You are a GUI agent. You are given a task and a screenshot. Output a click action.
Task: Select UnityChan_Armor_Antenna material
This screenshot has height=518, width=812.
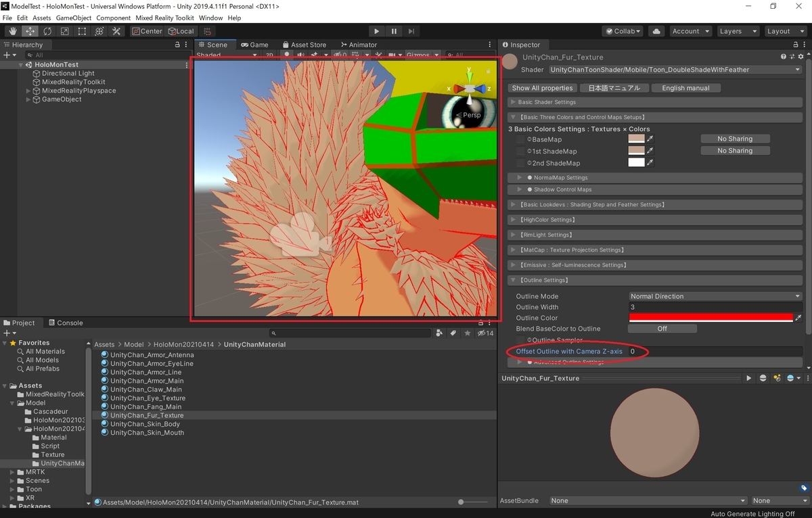[152, 355]
